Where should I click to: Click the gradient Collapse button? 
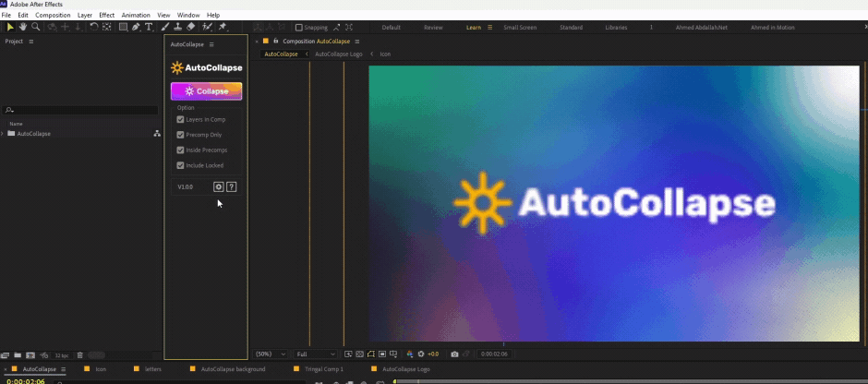coord(207,91)
